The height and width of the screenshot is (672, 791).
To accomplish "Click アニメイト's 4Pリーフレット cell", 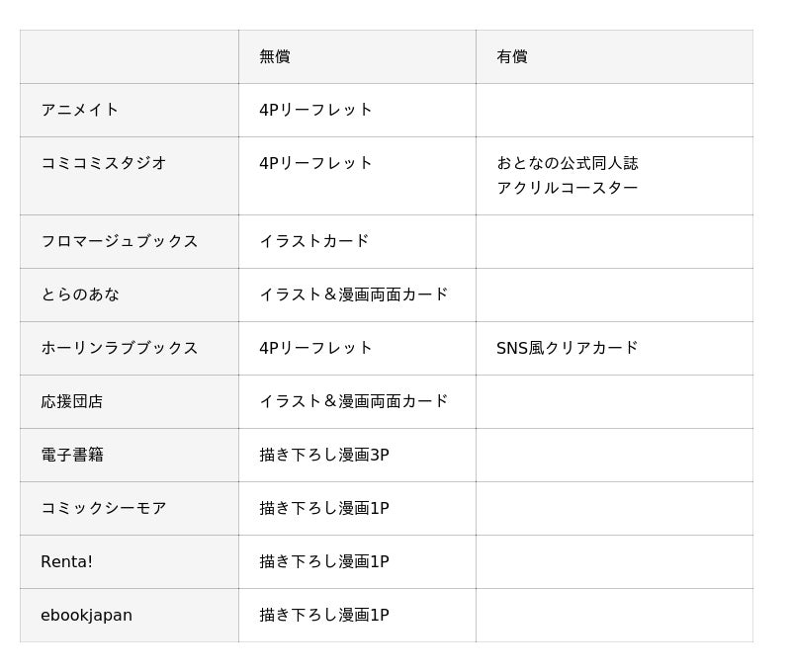I will coord(316,111).
